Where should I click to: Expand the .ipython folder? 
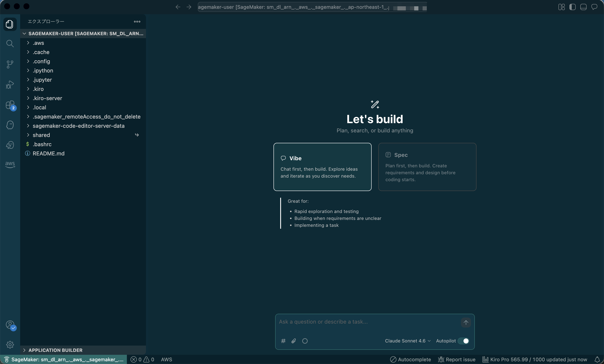point(83,71)
